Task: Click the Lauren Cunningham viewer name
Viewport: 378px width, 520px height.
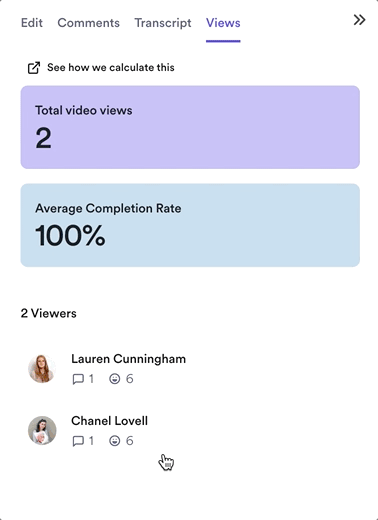Action: tap(128, 359)
